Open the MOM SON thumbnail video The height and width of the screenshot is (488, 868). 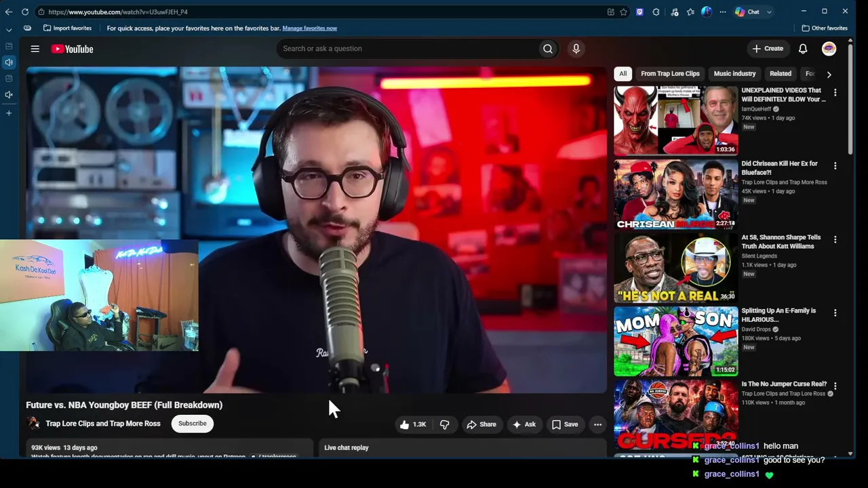[675, 341]
